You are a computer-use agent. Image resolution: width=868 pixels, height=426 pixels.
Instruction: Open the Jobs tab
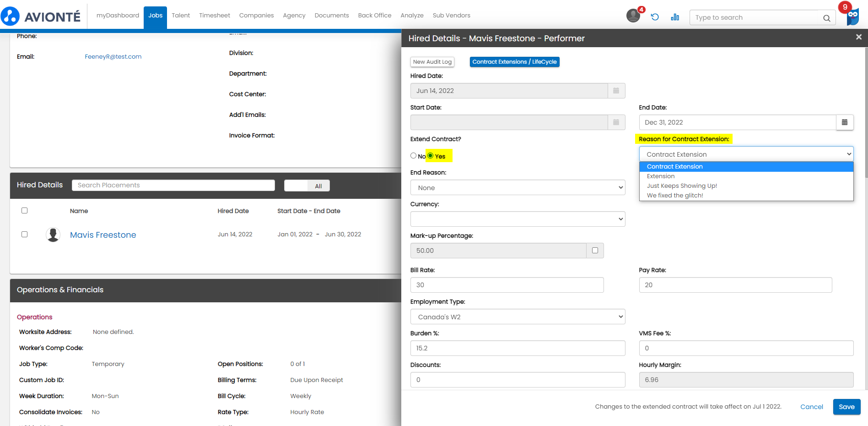tap(155, 16)
